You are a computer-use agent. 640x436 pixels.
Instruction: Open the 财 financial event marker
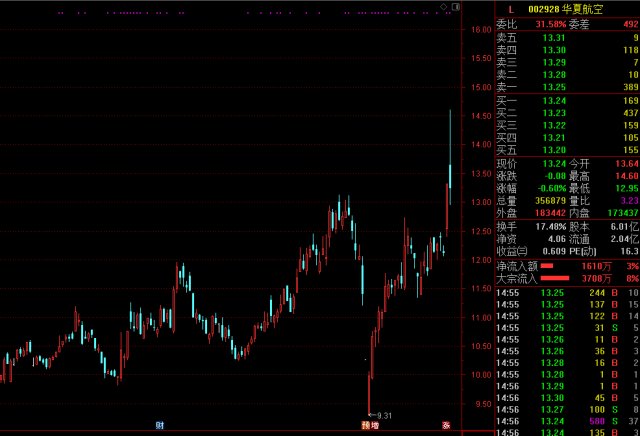pyautogui.click(x=160, y=425)
